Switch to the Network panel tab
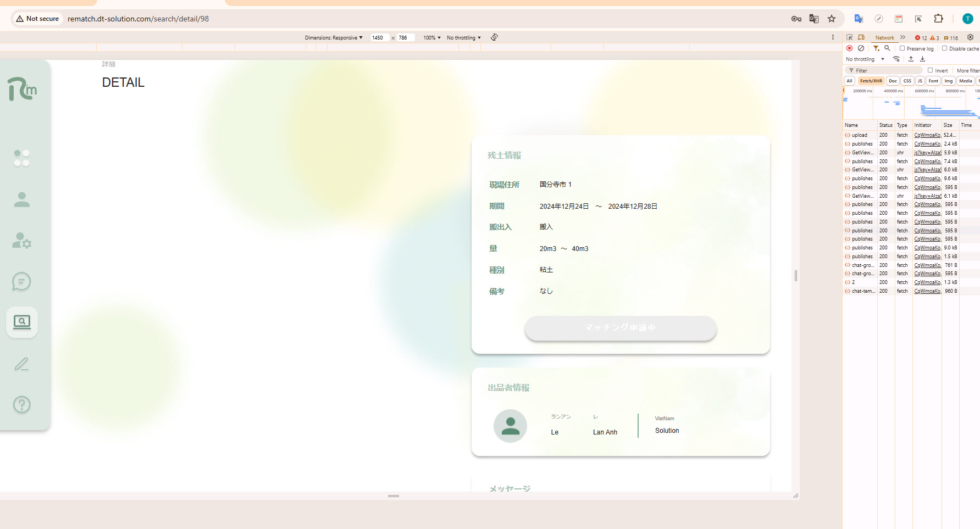Screen dimensions: 980x529 884,38
